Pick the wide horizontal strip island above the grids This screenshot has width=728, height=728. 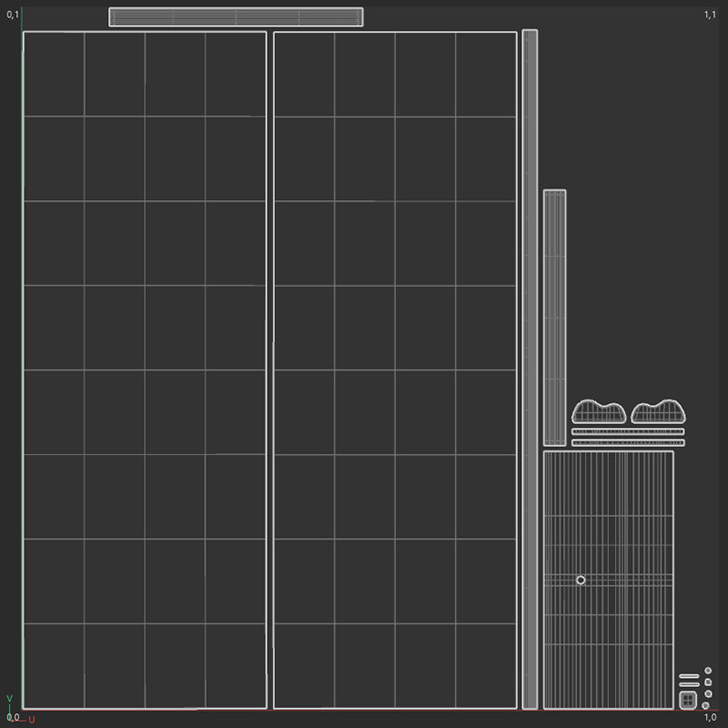(x=236, y=17)
